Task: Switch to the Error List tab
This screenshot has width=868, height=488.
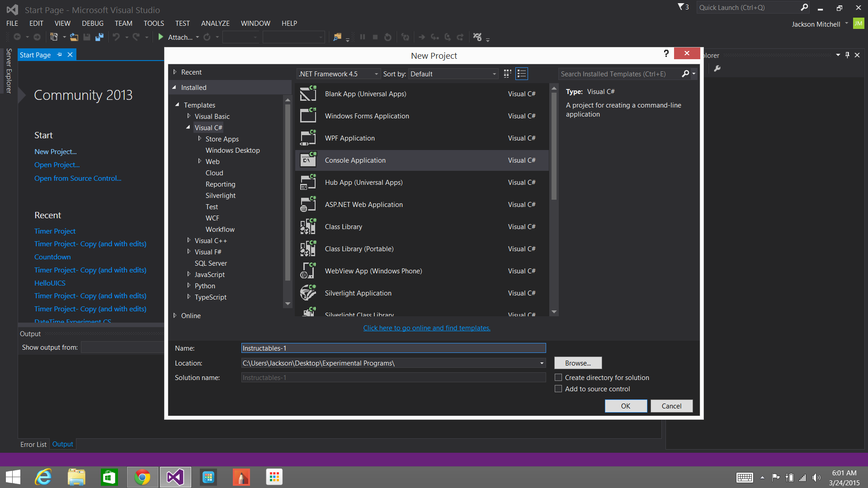Action: (33, 444)
